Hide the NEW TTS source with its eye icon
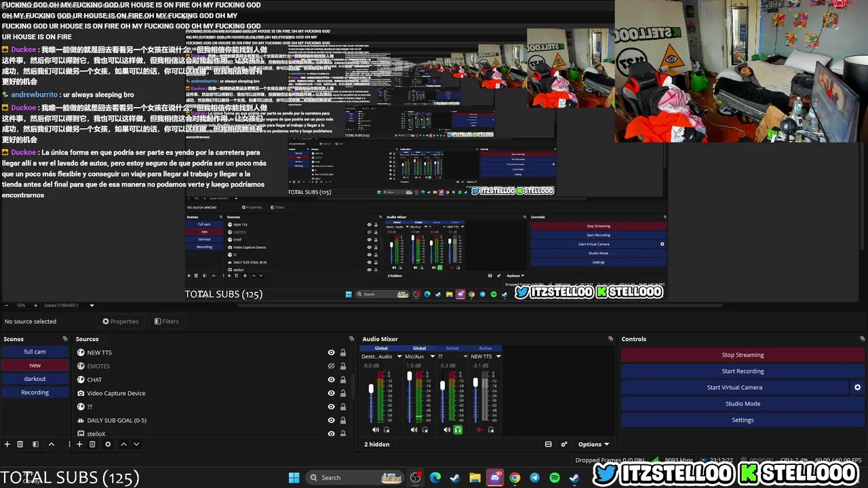This screenshot has height=488, width=868. [332, 352]
